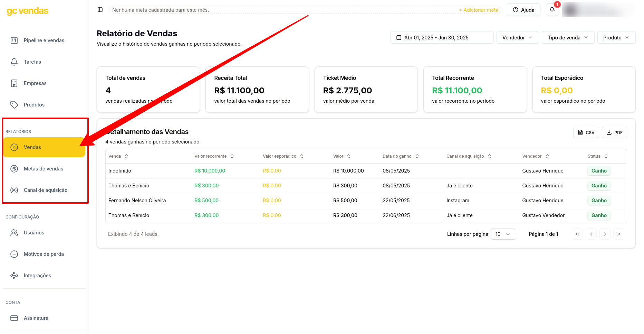Sort by Canal de aquisição arrows
Viewport: 644px width, 334px height.
(490, 156)
